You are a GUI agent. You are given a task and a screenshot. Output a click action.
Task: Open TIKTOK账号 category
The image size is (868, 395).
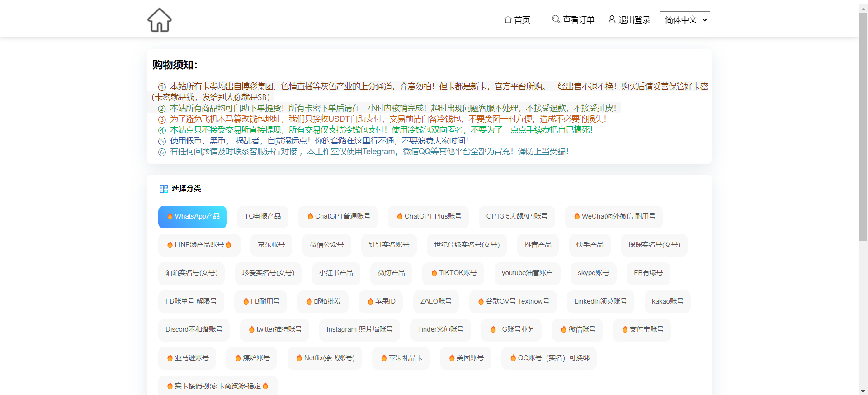point(453,273)
